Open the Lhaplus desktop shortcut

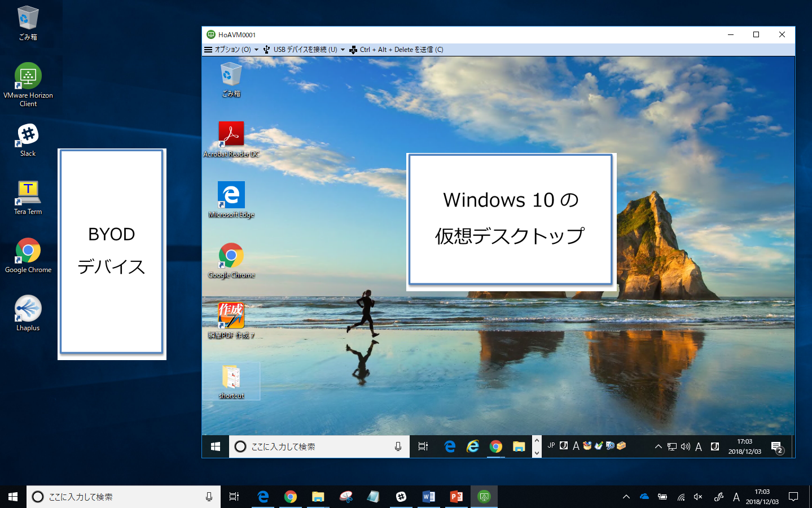pos(28,309)
